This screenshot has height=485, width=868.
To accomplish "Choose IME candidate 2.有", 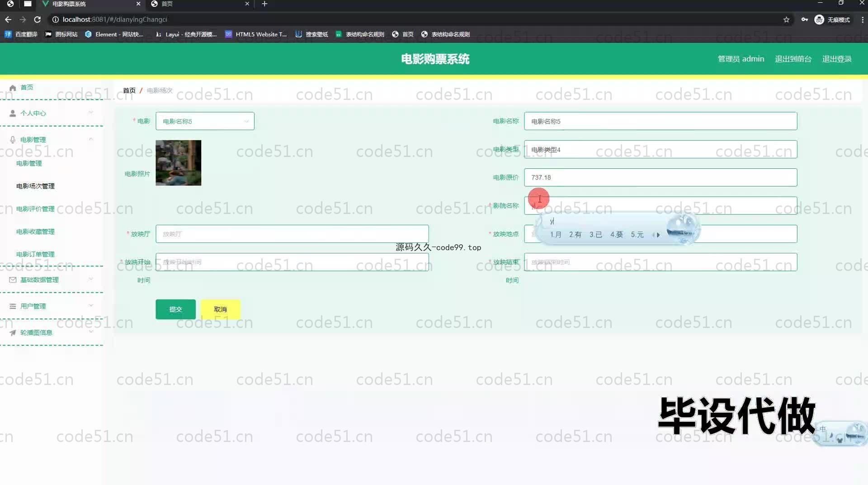I will point(575,234).
